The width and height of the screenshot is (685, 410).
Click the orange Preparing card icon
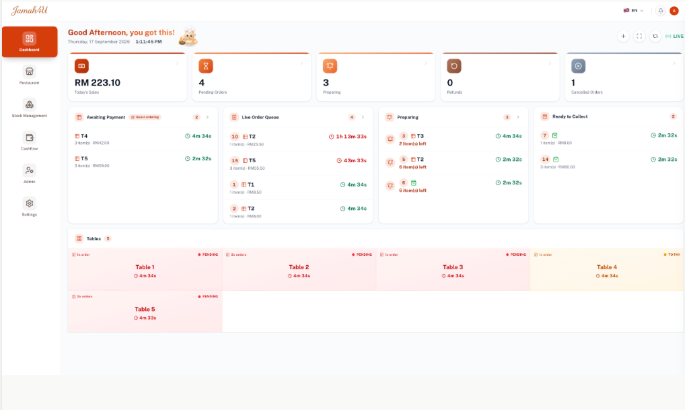coord(330,66)
